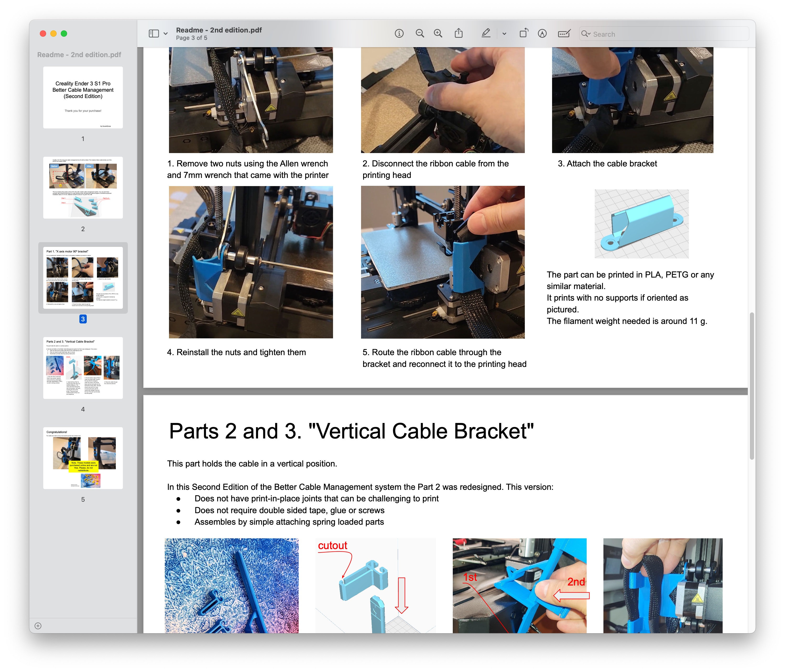Viewport: 785px width, 672px height.
Task: Click the add page plus button
Action: click(38, 626)
